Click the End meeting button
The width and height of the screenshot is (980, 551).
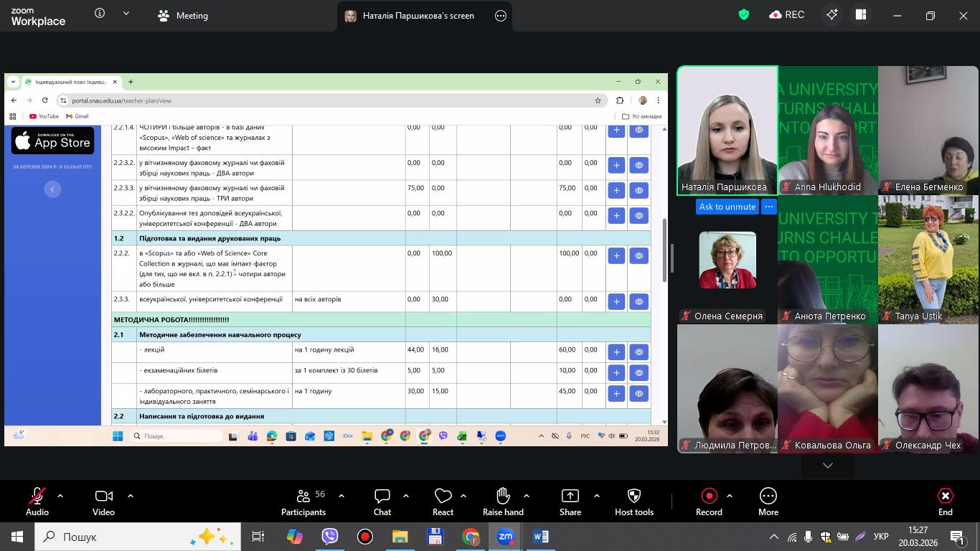[x=946, y=501]
